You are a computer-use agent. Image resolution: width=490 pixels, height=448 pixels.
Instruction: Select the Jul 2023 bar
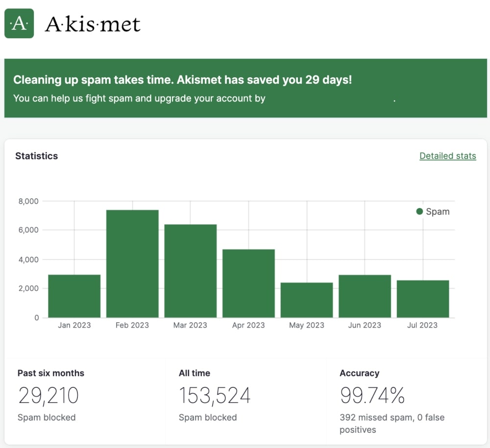[423, 299]
